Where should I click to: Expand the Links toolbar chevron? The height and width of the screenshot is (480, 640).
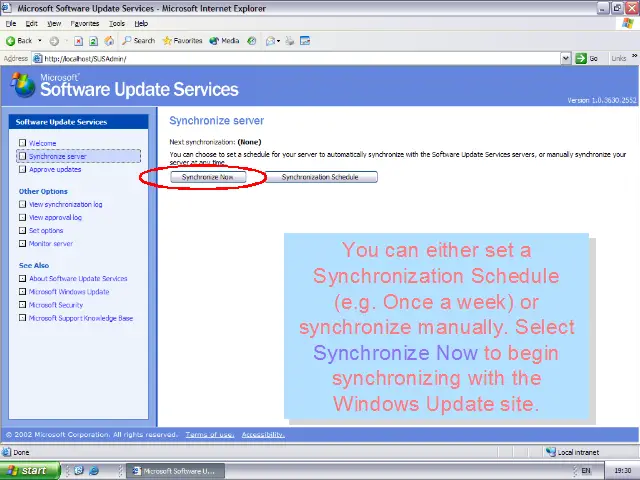(635, 56)
